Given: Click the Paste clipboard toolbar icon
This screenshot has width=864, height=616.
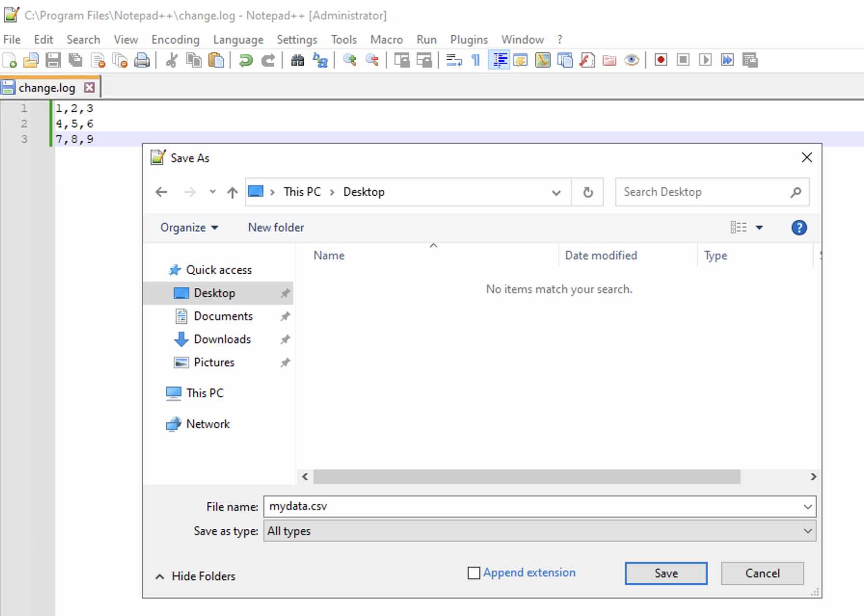Looking at the screenshot, I should point(216,60).
